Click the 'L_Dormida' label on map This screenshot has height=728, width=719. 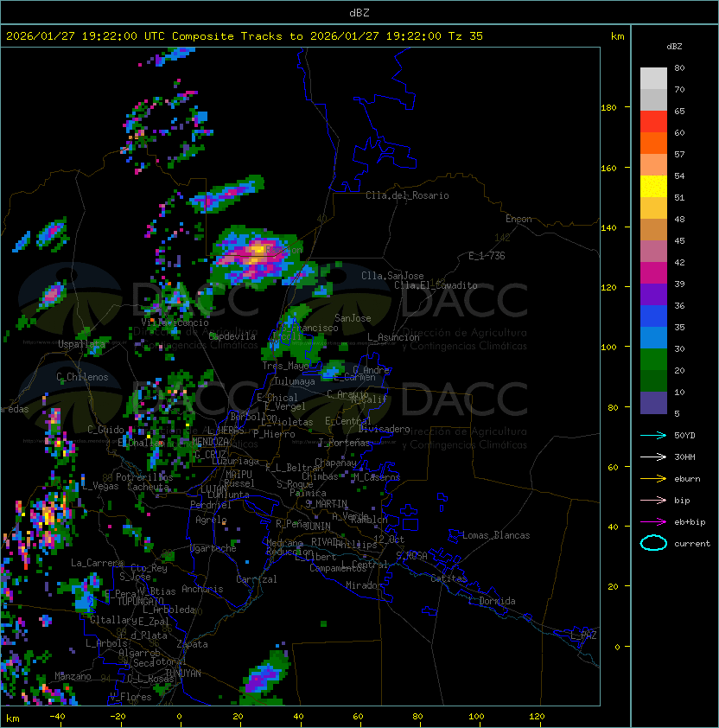(492, 601)
